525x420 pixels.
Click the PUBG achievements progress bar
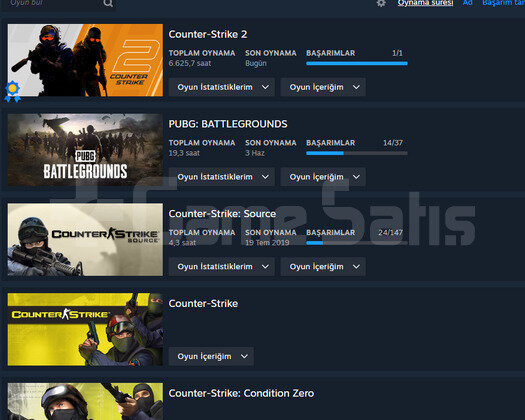click(357, 153)
